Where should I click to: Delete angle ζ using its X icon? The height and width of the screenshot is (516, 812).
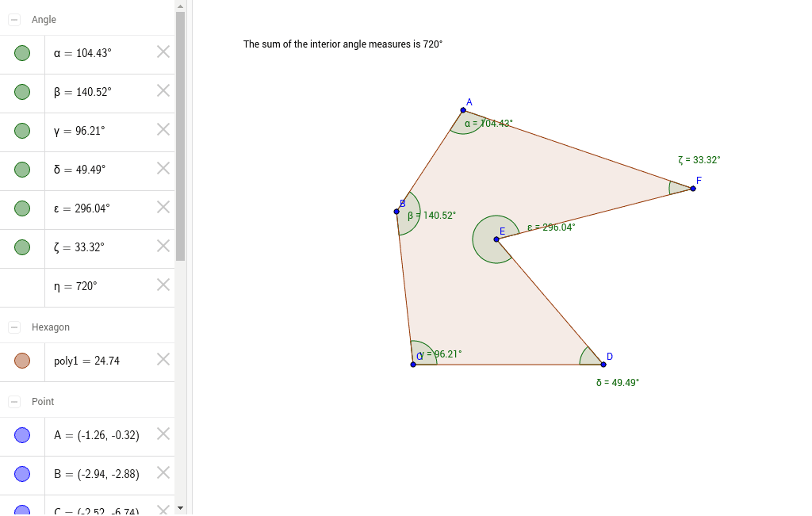click(x=163, y=247)
